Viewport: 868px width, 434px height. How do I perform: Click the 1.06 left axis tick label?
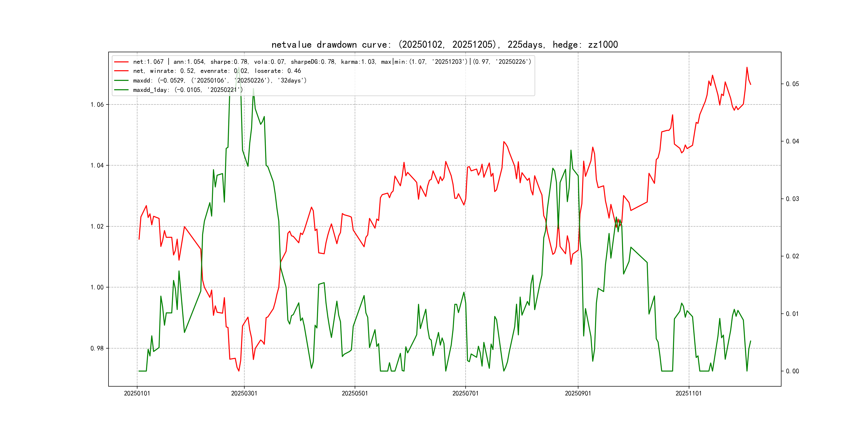[x=97, y=105]
